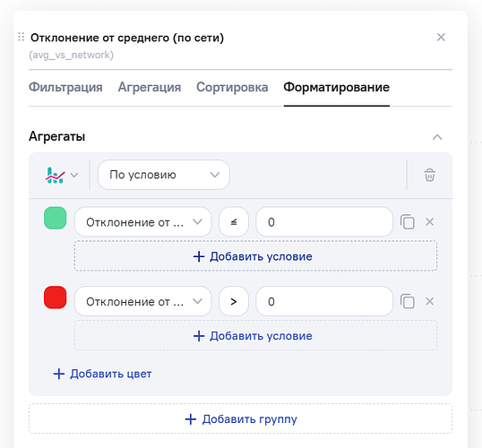This screenshot has width=482, height=448.
Task: Click Добавить цвет link
Action: tap(102, 374)
